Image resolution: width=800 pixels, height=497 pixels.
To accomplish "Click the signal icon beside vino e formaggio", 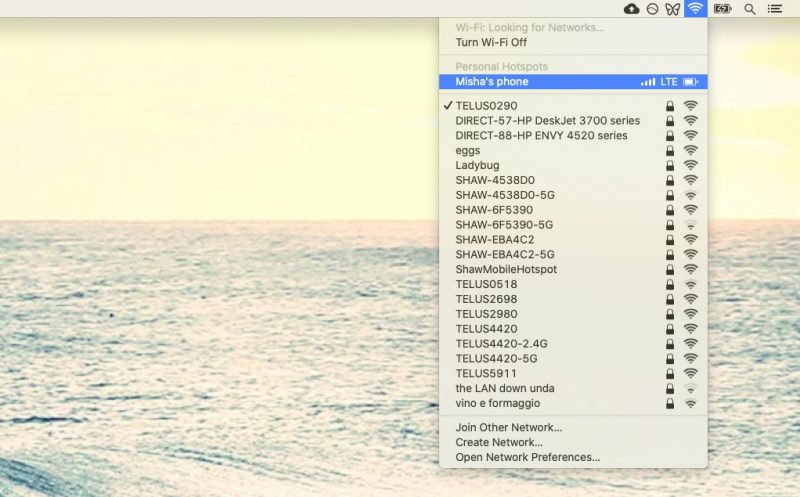I will pyautogui.click(x=690, y=403).
